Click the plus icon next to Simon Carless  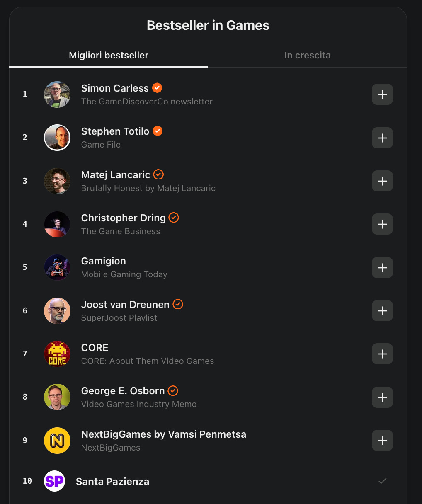pyautogui.click(x=382, y=94)
